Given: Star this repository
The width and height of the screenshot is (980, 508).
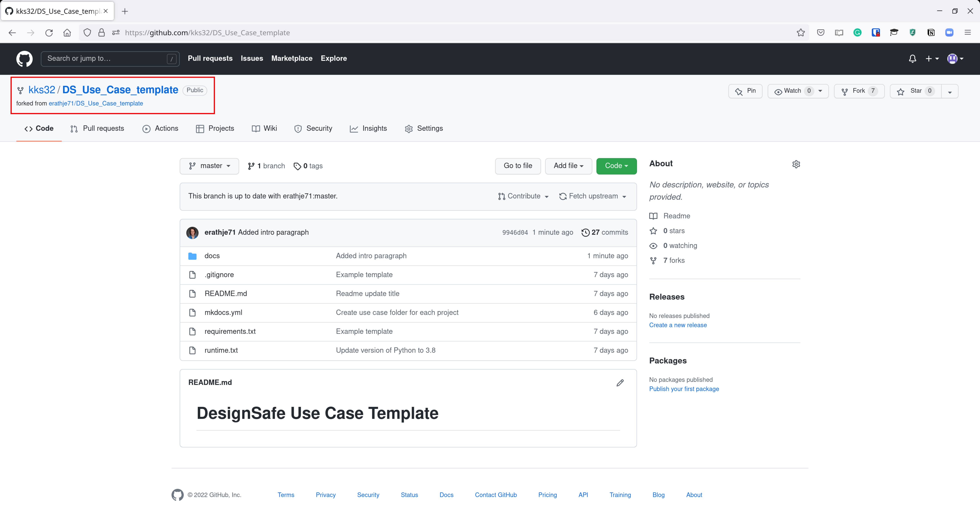Looking at the screenshot, I should (915, 91).
